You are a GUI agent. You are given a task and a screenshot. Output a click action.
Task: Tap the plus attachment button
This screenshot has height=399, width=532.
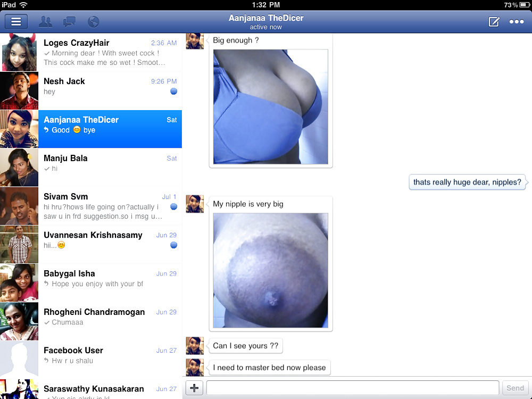pyautogui.click(x=194, y=388)
